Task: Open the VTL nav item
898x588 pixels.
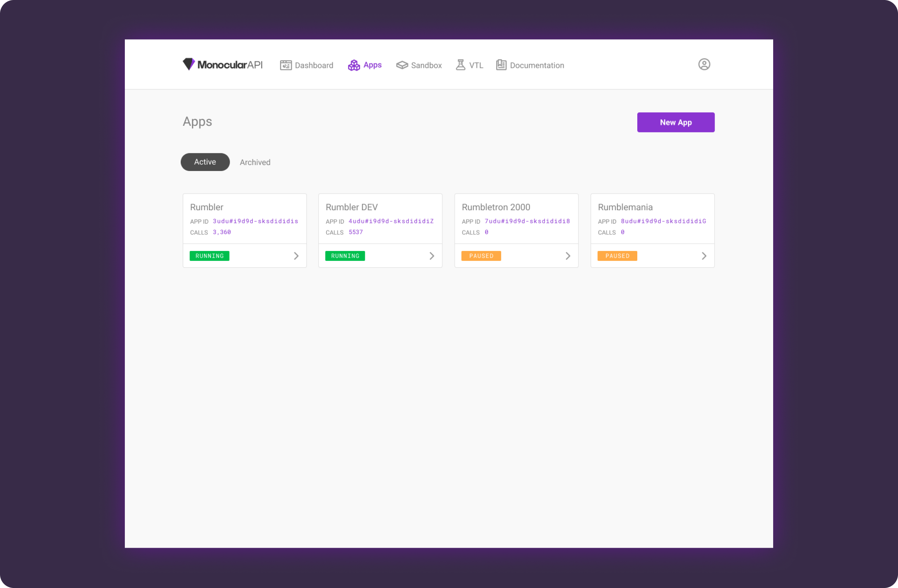Action: pyautogui.click(x=469, y=65)
